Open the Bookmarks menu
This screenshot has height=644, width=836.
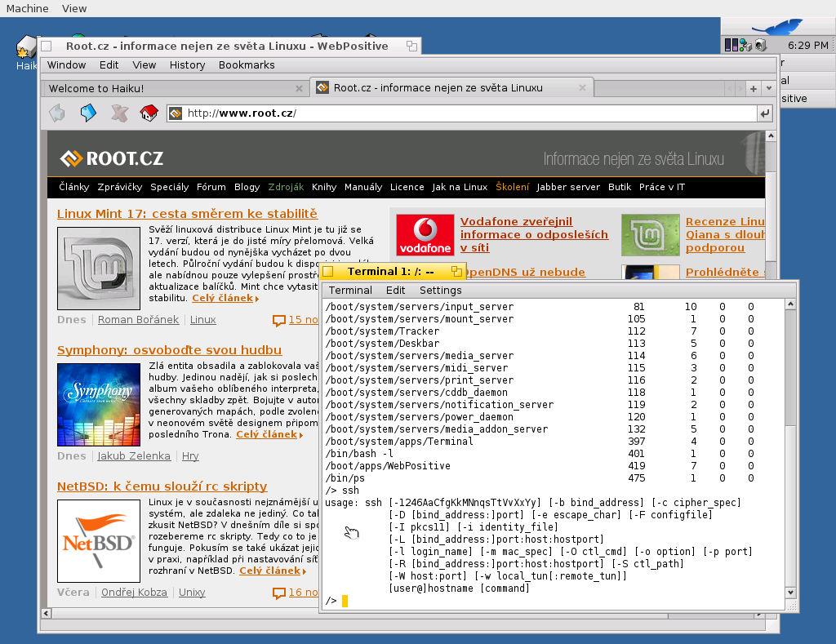pyautogui.click(x=247, y=65)
